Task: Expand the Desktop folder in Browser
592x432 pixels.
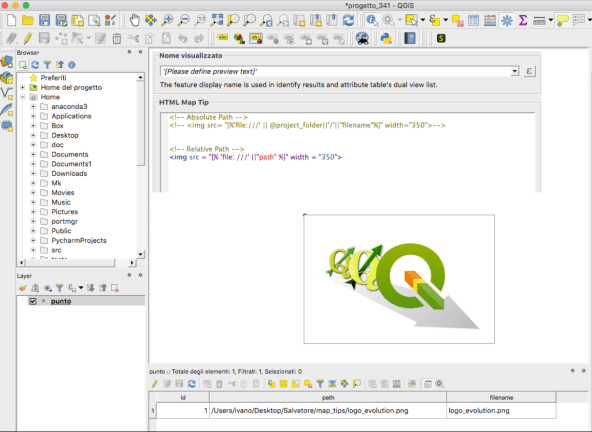Action: [x=33, y=135]
